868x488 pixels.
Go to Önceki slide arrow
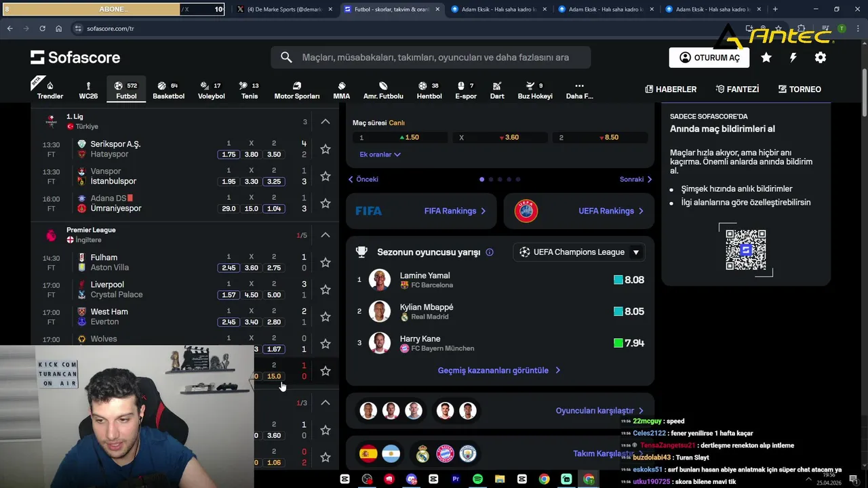tap(363, 180)
